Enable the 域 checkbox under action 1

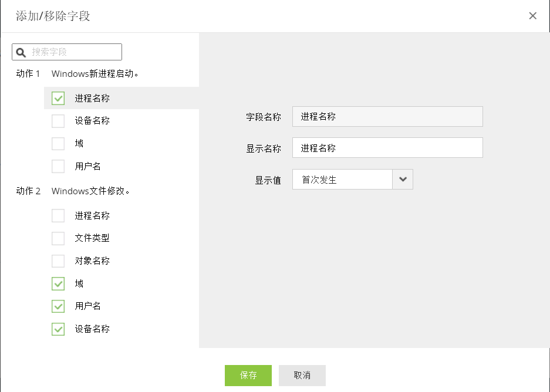pos(58,143)
